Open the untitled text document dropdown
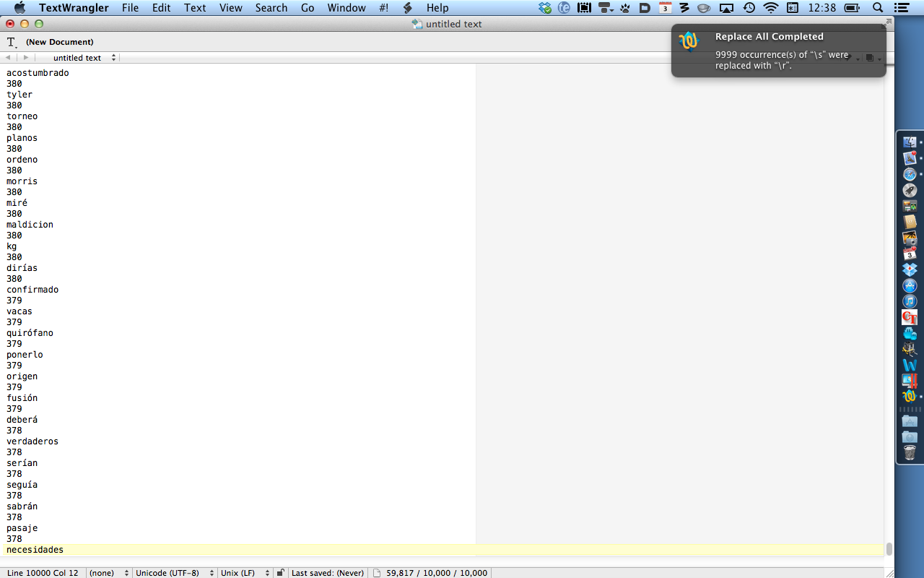 coord(83,58)
